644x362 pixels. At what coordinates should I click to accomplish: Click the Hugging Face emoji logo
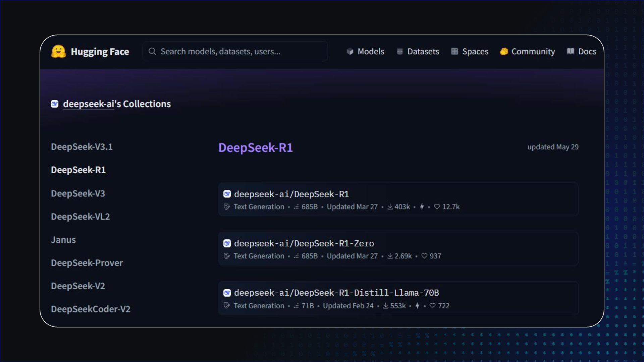(x=58, y=52)
